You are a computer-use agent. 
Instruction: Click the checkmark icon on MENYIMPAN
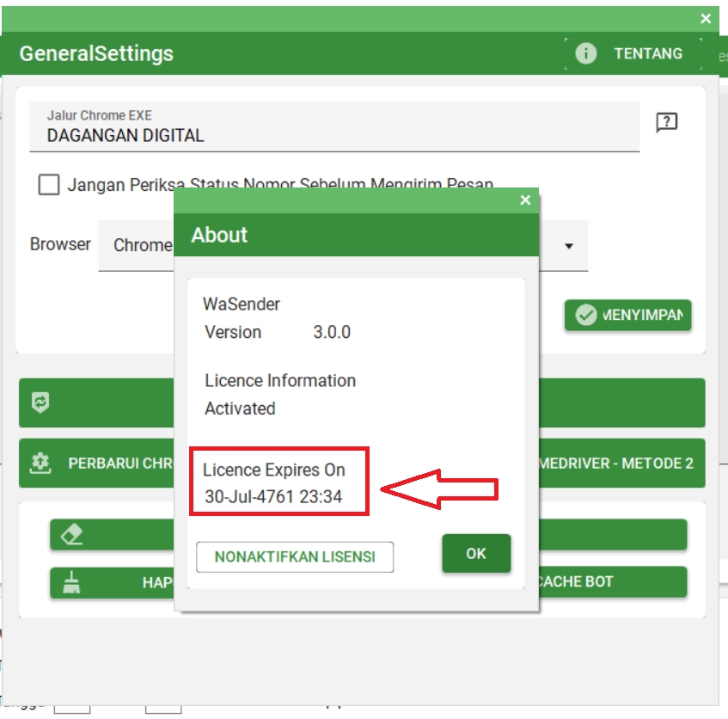586,315
